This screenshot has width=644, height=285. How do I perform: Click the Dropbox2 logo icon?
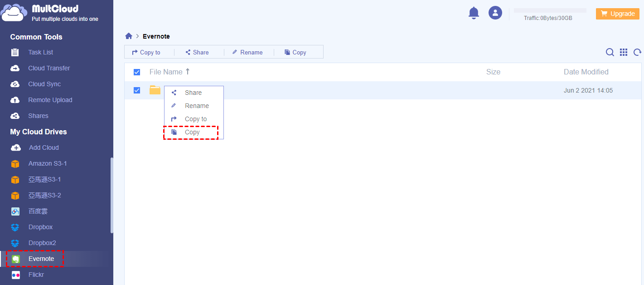tap(15, 243)
